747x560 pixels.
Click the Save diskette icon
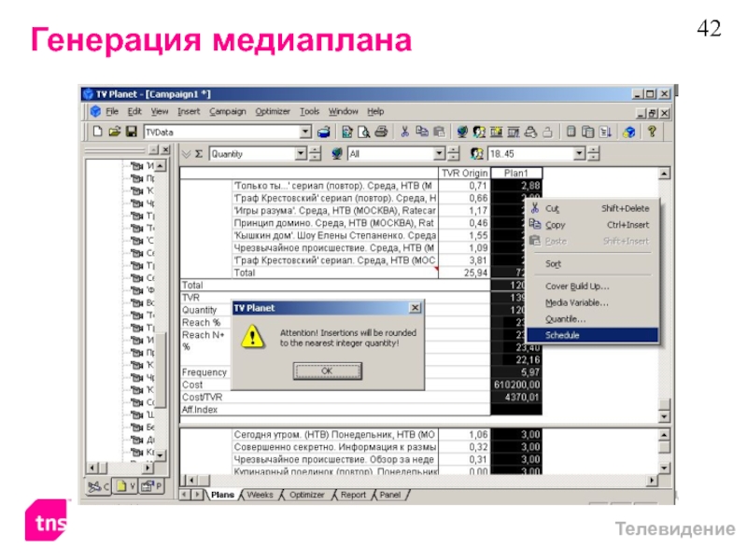(131, 132)
